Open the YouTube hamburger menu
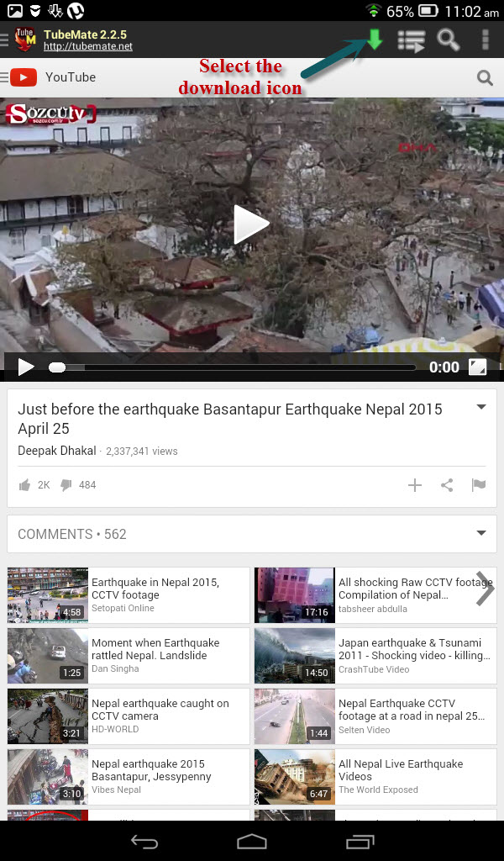 point(4,77)
